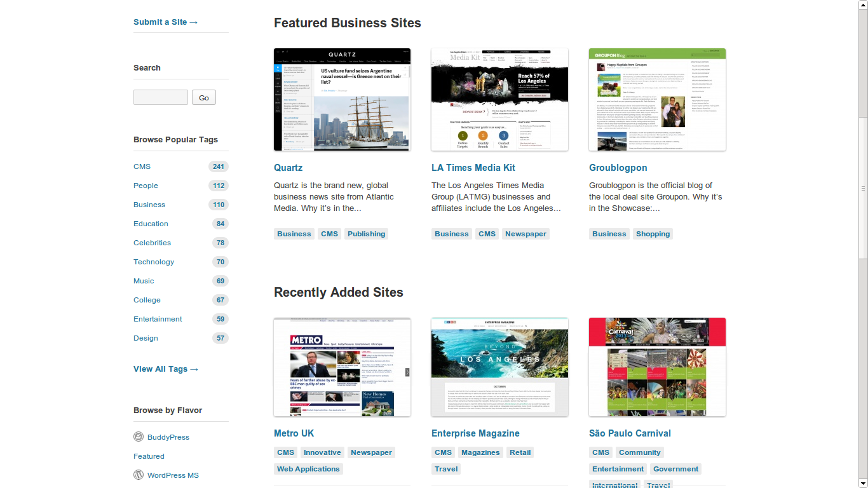
Task: Click the Shopping tag under Groublogpon
Action: point(653,234)
